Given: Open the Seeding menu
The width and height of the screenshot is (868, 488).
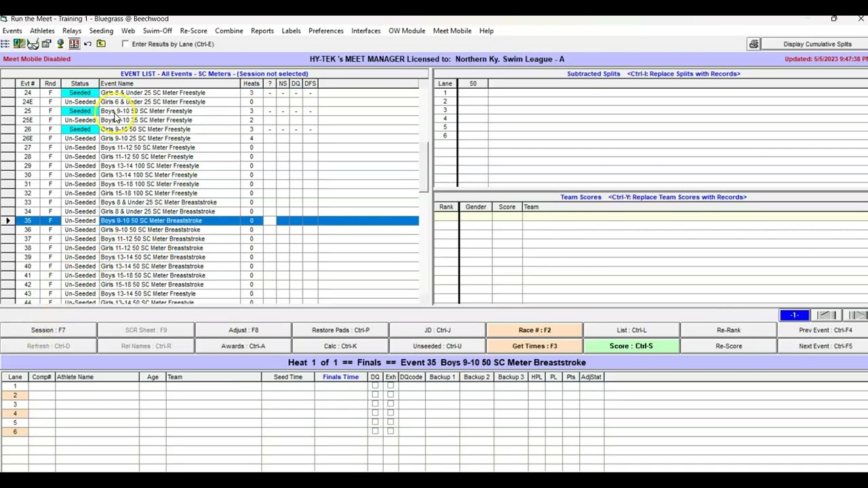Looking at the screenshot, I should (101, 30).
